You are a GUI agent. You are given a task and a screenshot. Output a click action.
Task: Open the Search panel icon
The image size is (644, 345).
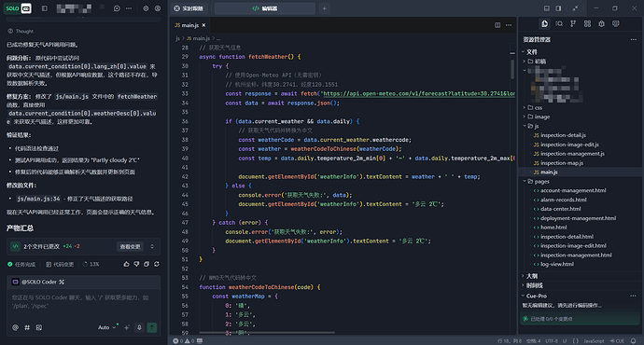point(559,24)
